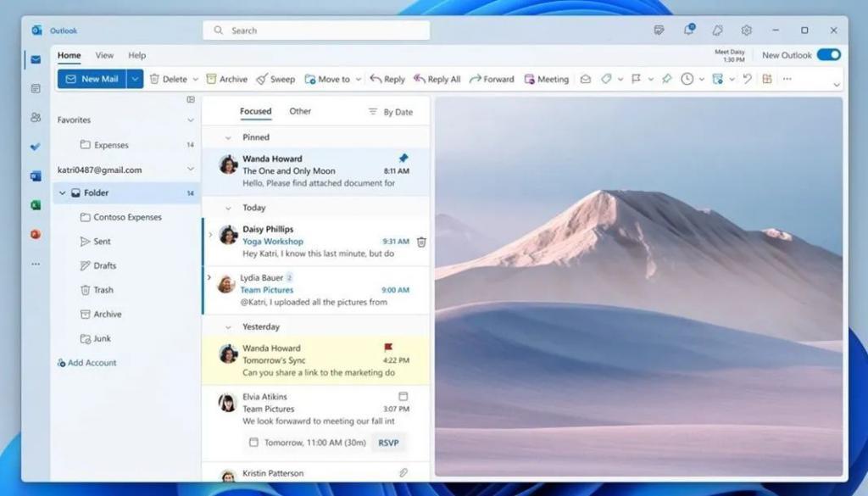
Task: Toggle the red flag on Tomorrow's Sync
Action: [388, 348]
